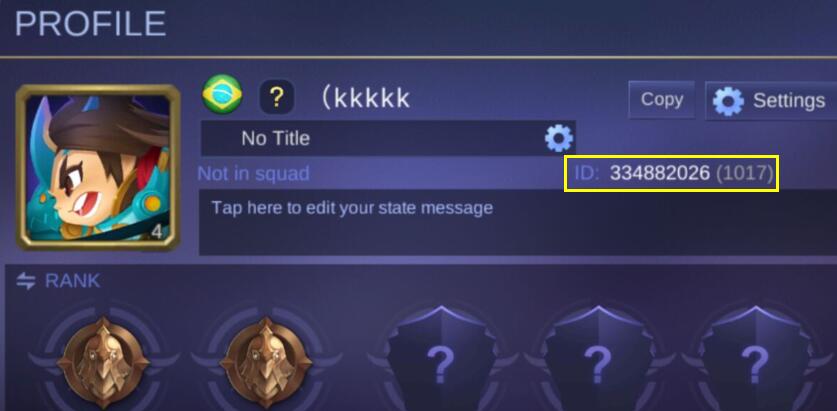Open the Settings button

pyautogui.click(x=771, y=100)
